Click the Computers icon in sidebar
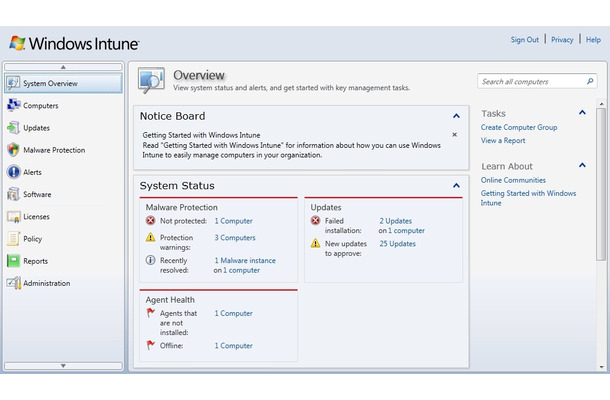This screenshot has width=610, height=400. (x=13, y=105)
